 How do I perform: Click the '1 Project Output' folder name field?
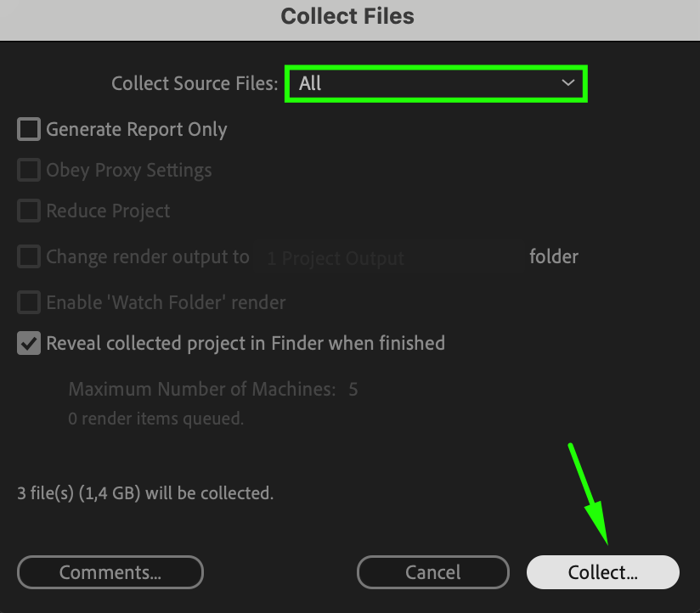(336, 258)
